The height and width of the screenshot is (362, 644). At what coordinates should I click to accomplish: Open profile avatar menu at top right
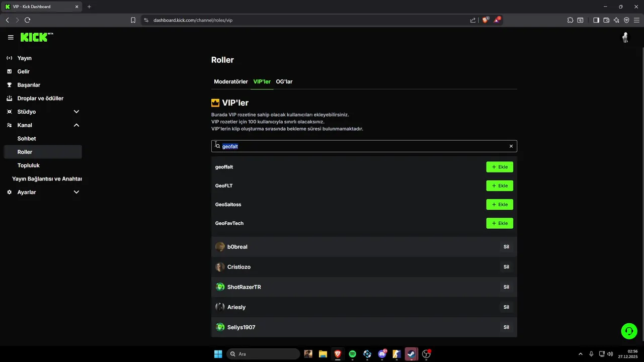click(625, 38)
